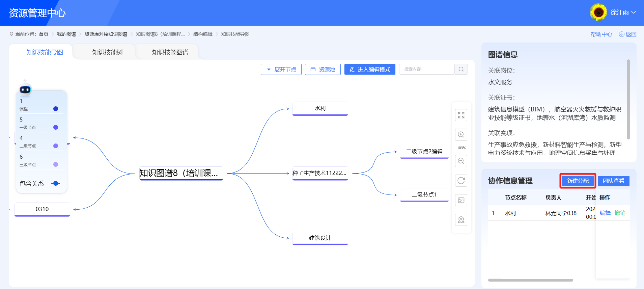Export the map as an image

(x=461, y=200)
